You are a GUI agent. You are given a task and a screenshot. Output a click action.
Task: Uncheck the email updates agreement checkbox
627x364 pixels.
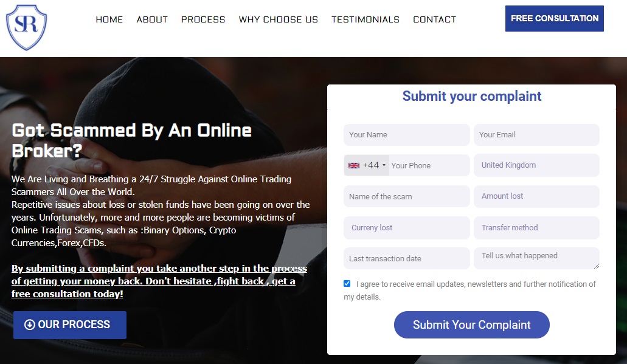[x=347, y=283]
